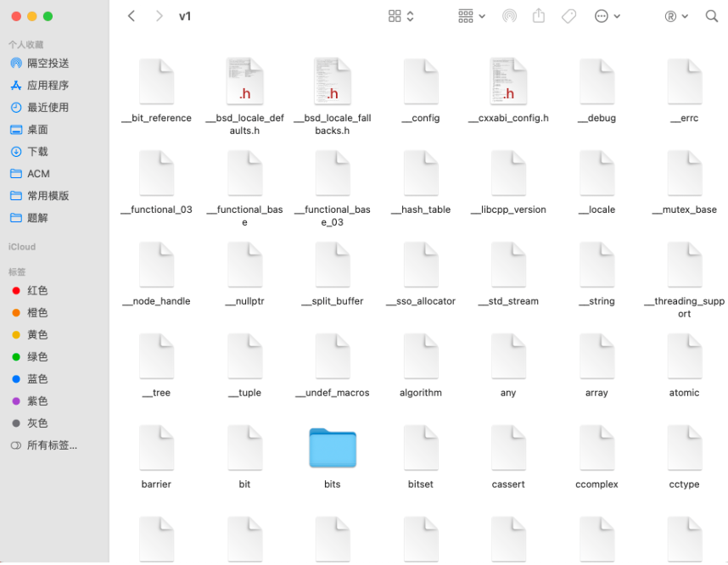728x565 pixels.
Task: Switch to icon grid view button
Action: click(395, 16)
